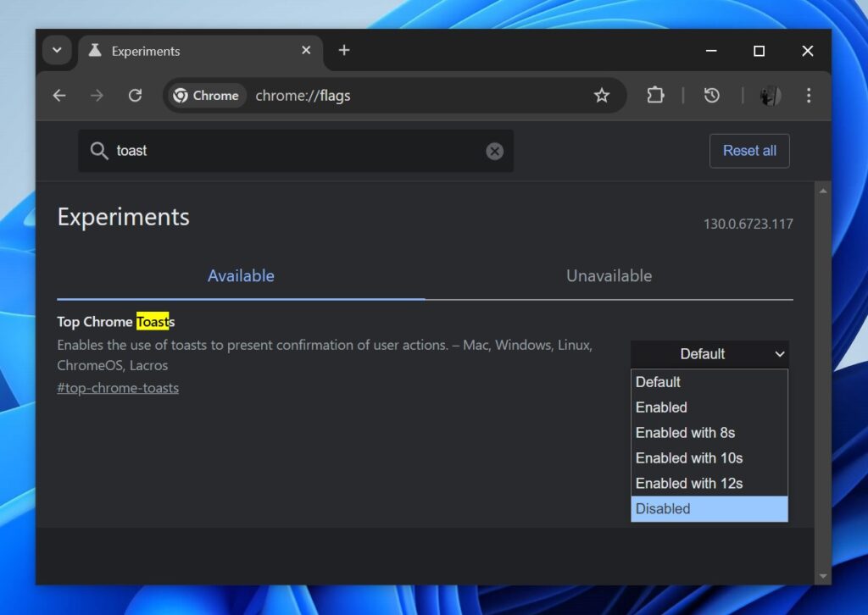The image size is (868, 615).
Task: Select Enabled with 8s timing
Action: [x=685, y=433]
